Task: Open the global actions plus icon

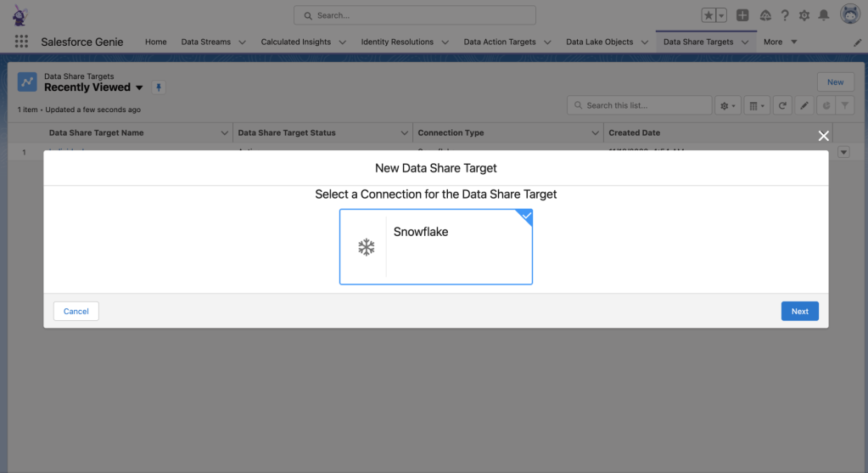Action: click(x=742, y=15)
